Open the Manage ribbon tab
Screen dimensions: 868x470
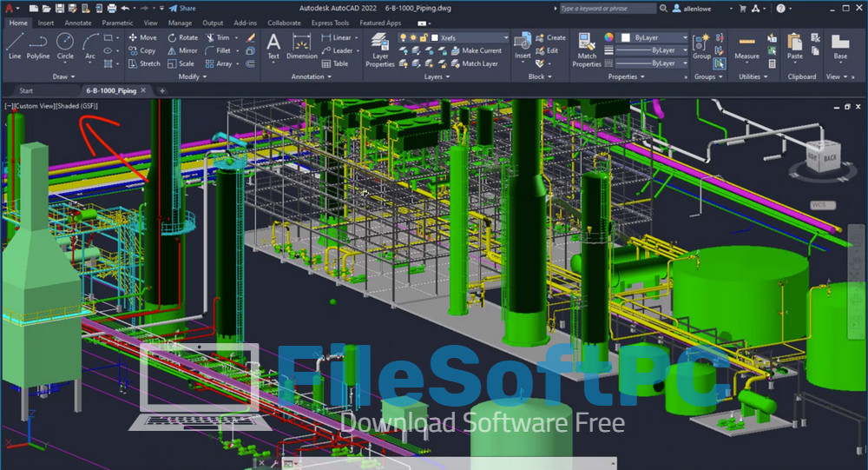(x=180, y=23)
